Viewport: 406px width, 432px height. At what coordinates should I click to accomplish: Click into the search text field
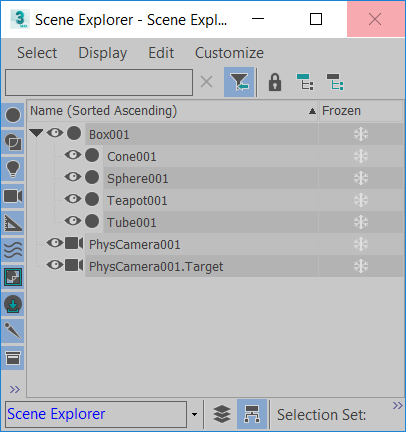point(99,82)
